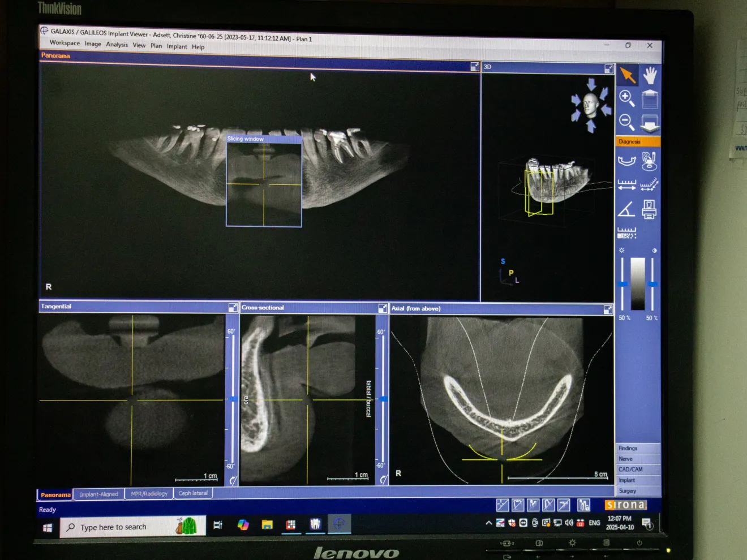Open the Windows Start menu

pos(48,527)
